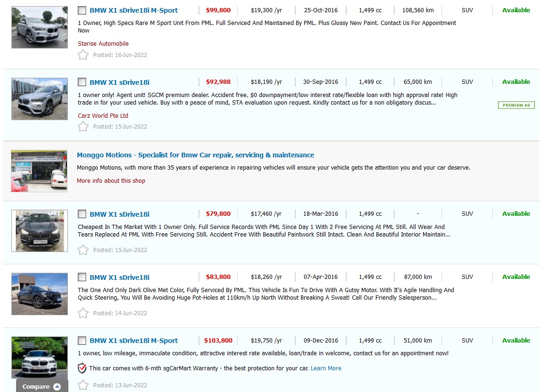Favorite the Carz World BMW X1 listing
The height and width of the screenshot is (392, 556).
83,126
